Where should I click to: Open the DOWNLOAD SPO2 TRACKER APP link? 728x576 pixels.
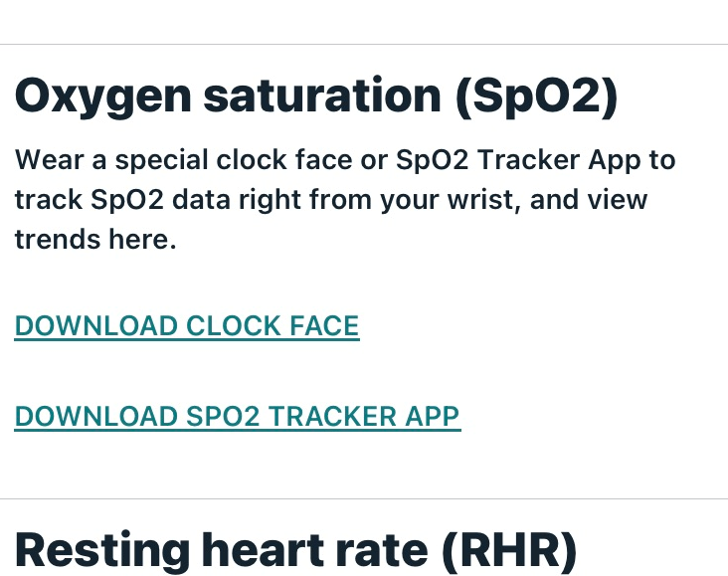[x=237, y=416]
